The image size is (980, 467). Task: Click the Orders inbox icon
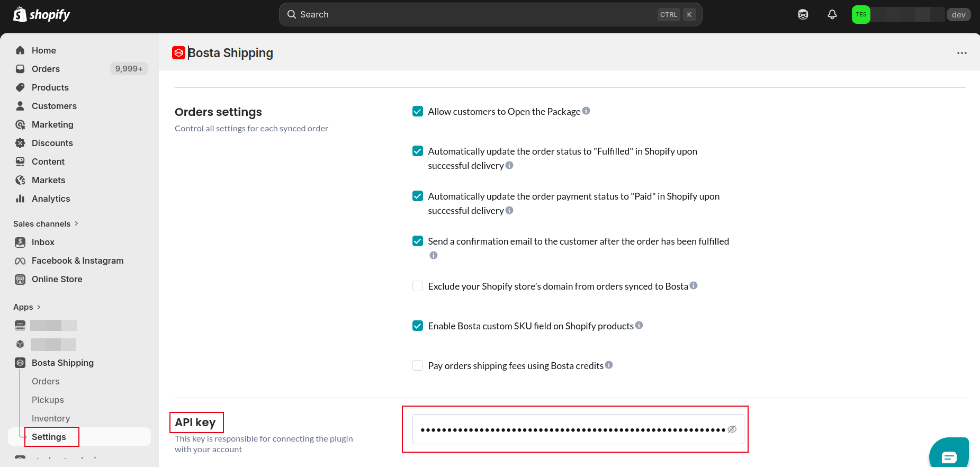tap(20, 69)
